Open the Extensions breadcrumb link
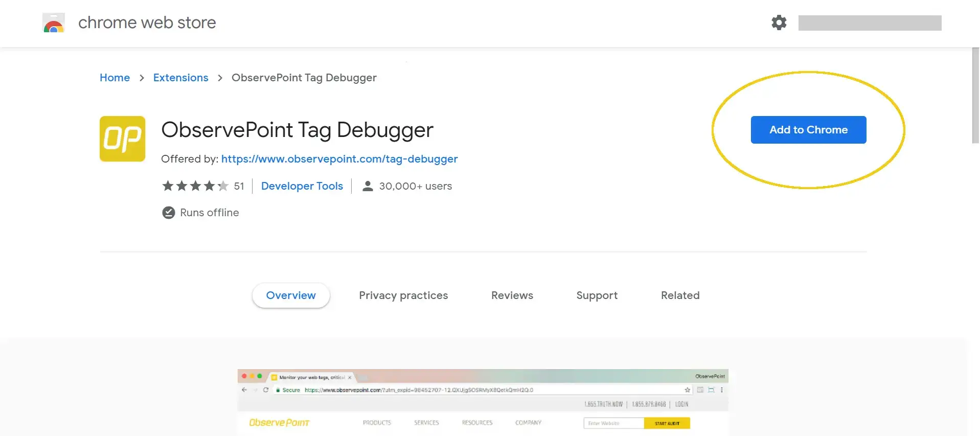 [180, 78]
